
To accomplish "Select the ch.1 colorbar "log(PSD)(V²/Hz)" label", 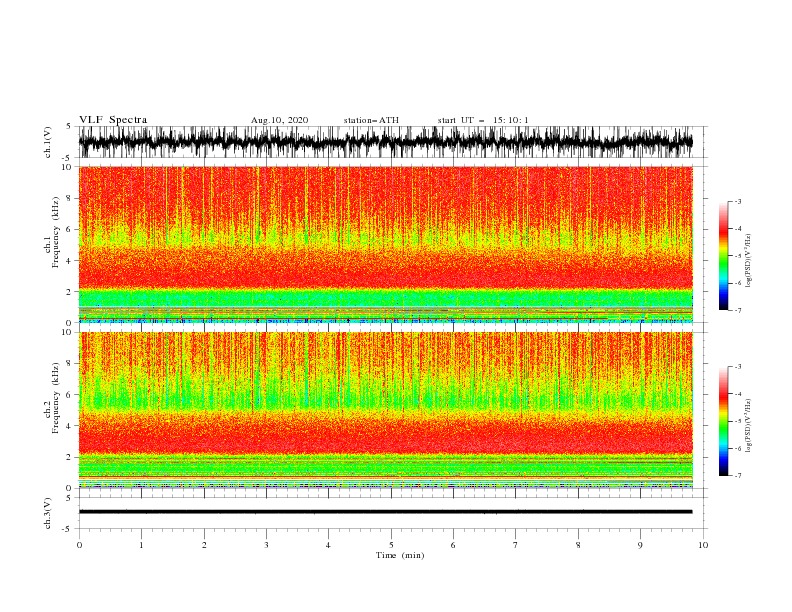I will tap(749, 261).
